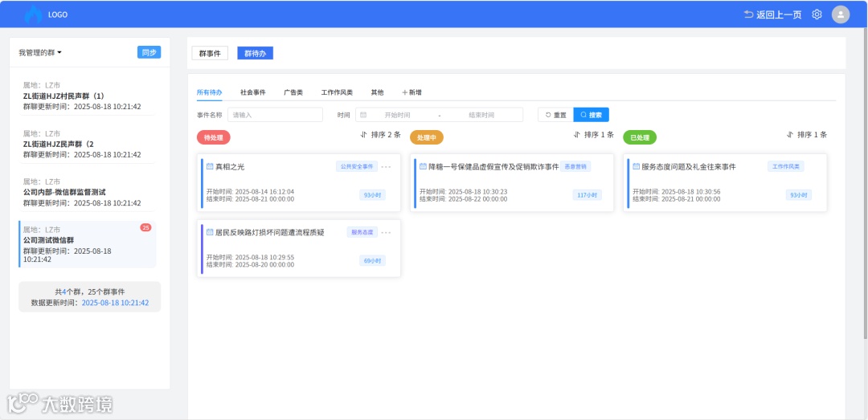This screenshot has height=420, width=868.
Task: Click the page vertical scrollbar
Action: [866, 182]
